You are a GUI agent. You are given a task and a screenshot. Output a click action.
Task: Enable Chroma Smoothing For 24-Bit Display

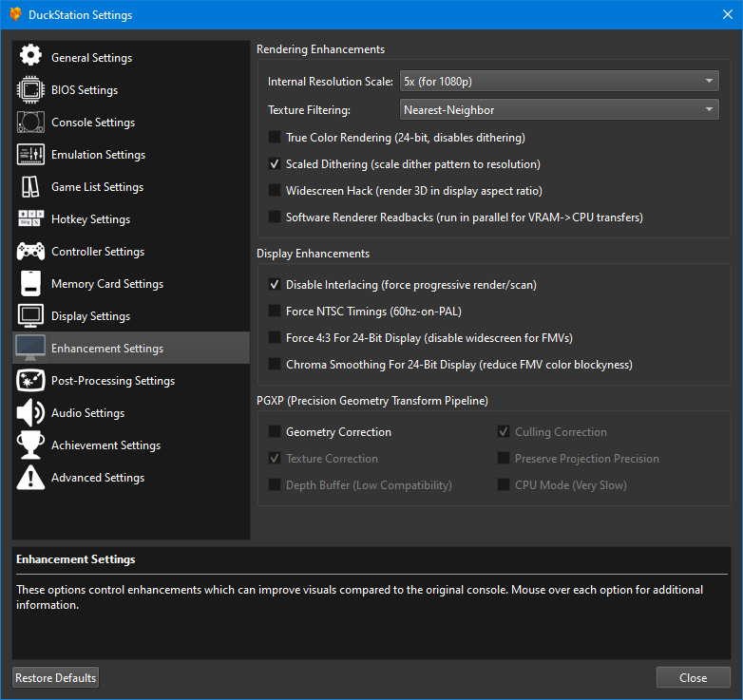(x=275, y=364)
